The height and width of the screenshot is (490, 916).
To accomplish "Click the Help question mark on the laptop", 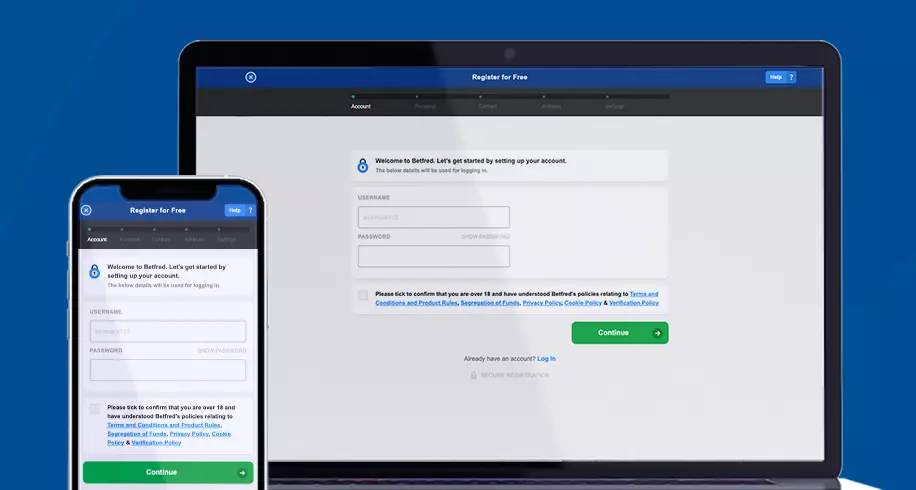I will 791,77.
